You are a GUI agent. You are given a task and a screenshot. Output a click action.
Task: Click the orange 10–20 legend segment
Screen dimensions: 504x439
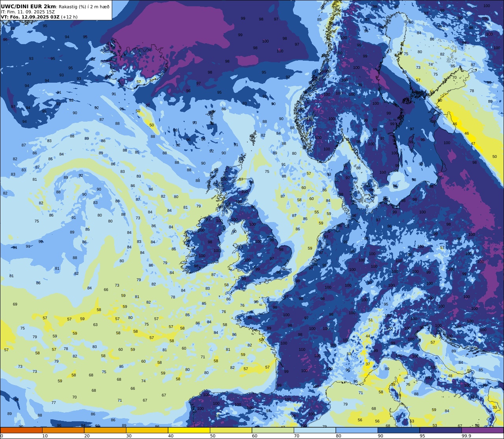click(63, 430)
